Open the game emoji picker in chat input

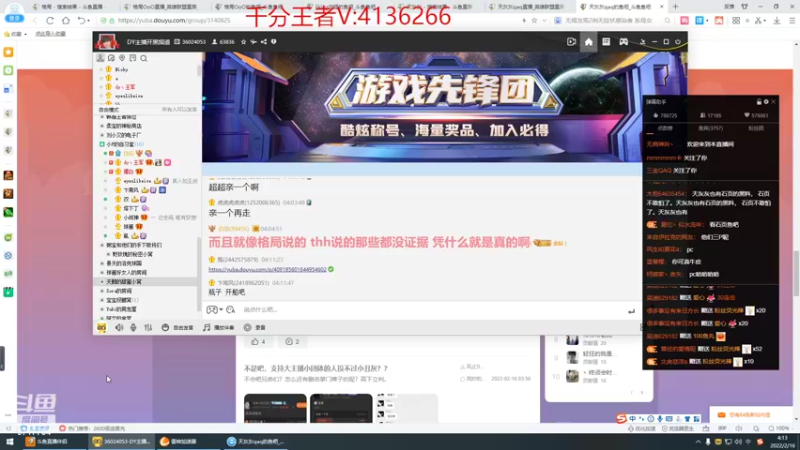(212, 310)
